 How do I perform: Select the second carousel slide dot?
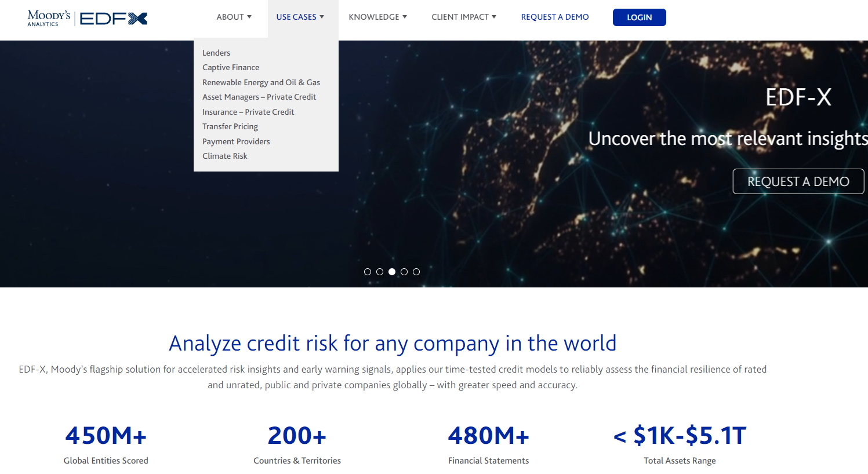(380, 272)
